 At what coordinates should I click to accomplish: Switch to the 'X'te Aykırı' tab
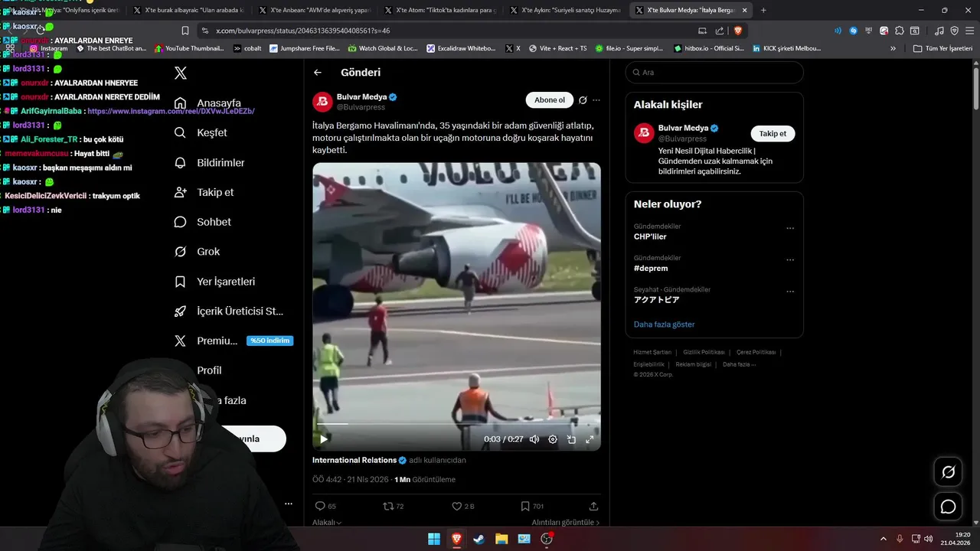tap(566, 10)
